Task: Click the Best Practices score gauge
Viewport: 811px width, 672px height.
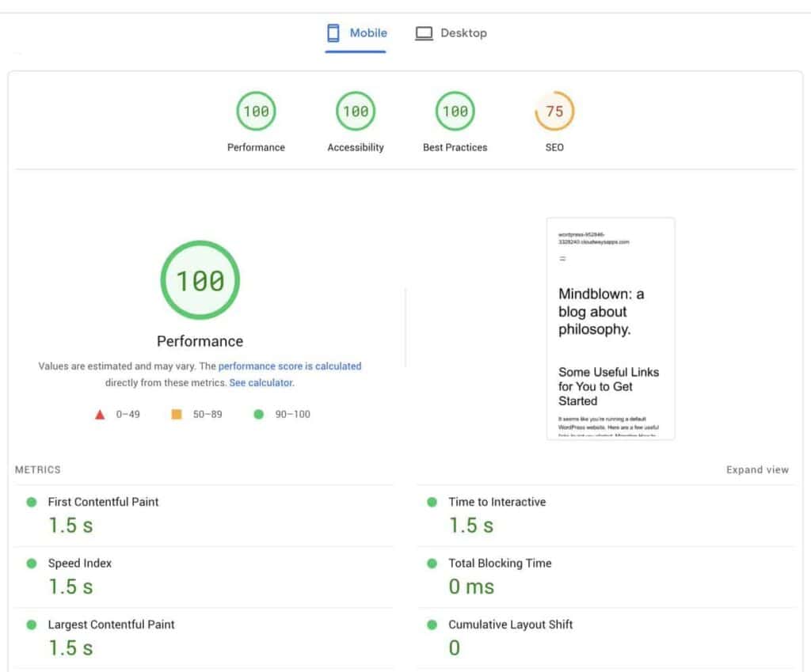Action: coord(455,112)
